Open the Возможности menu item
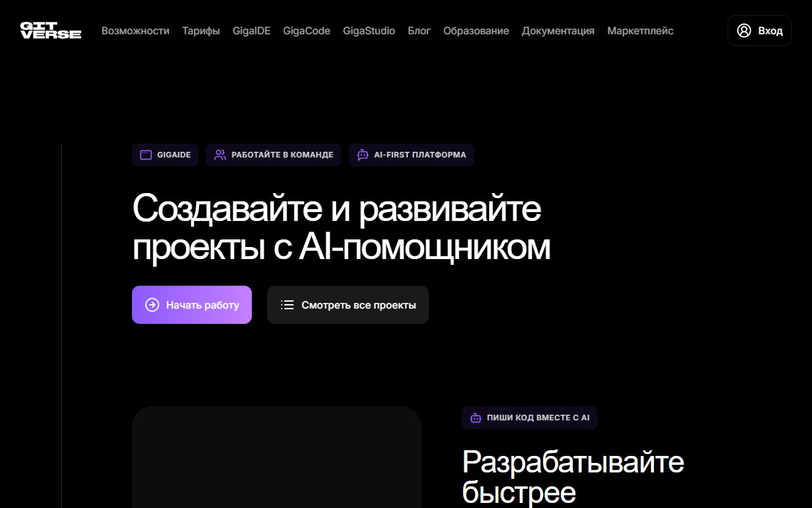 135,30
